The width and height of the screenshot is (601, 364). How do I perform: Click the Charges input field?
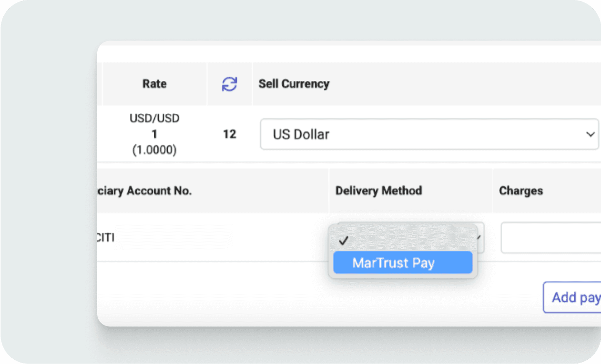point(550,237)
